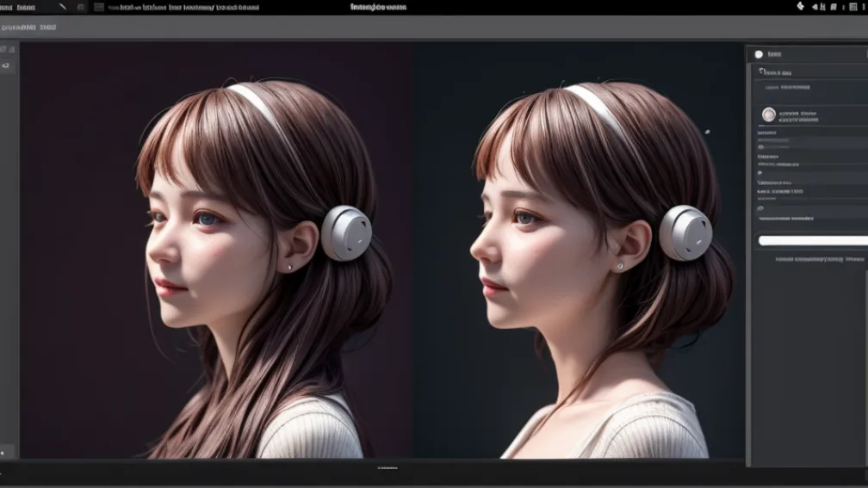
Task: Click the centered window title text
Action: pos(379,7)
